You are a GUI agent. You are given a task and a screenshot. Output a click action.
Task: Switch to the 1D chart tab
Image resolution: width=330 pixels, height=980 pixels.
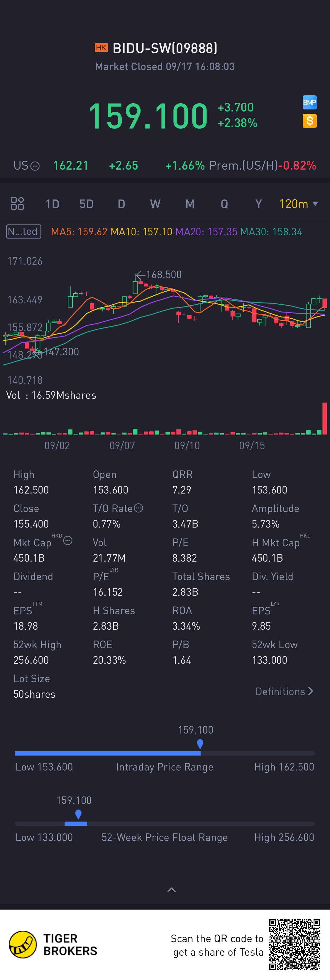pos(52,204)
